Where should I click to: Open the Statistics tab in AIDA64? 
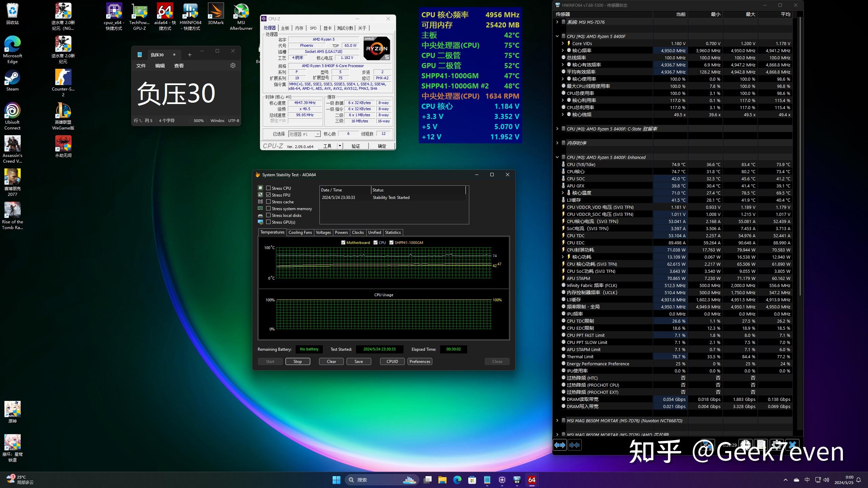(393, 232)
